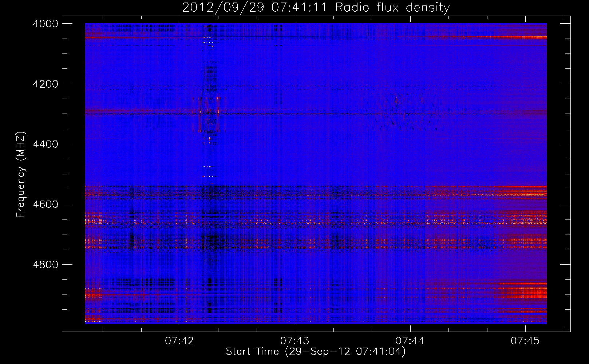Click the 4400 frequency tick label
Image resolution: width=589 pixels, height=364 pixels.
[45, 144]
